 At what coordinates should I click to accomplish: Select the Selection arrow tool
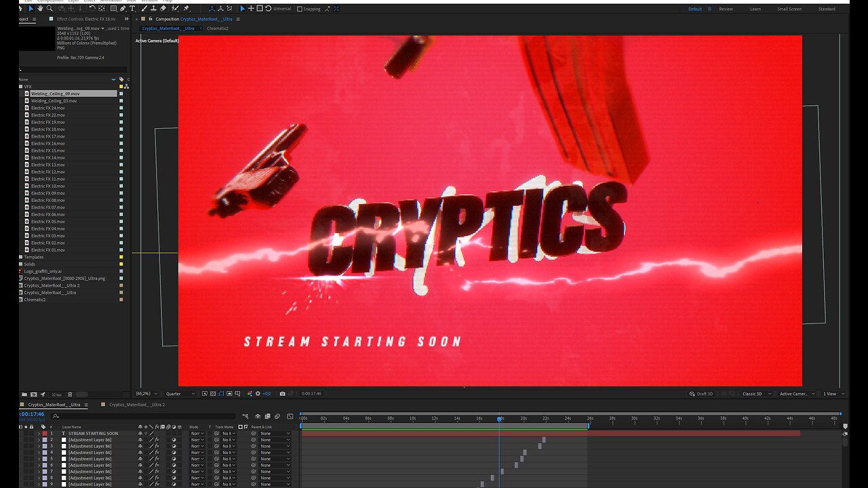point(31,9)
